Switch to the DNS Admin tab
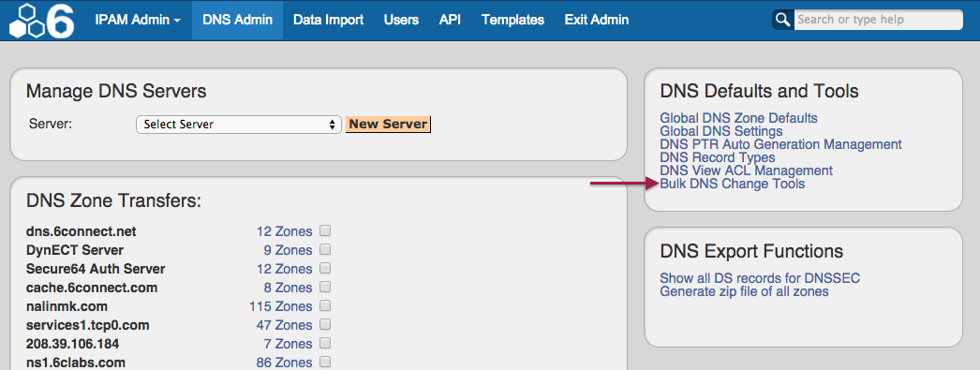This screenshot has height=370, width=980. [237, 20]
